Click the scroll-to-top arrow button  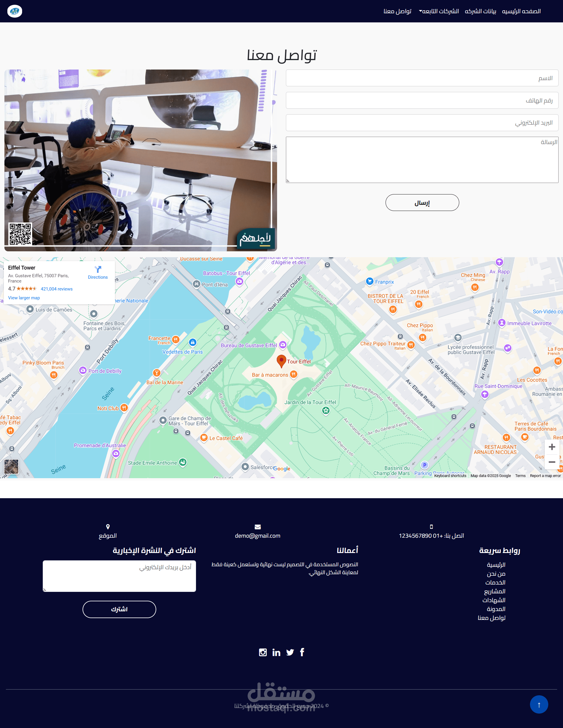pos(539,704)
